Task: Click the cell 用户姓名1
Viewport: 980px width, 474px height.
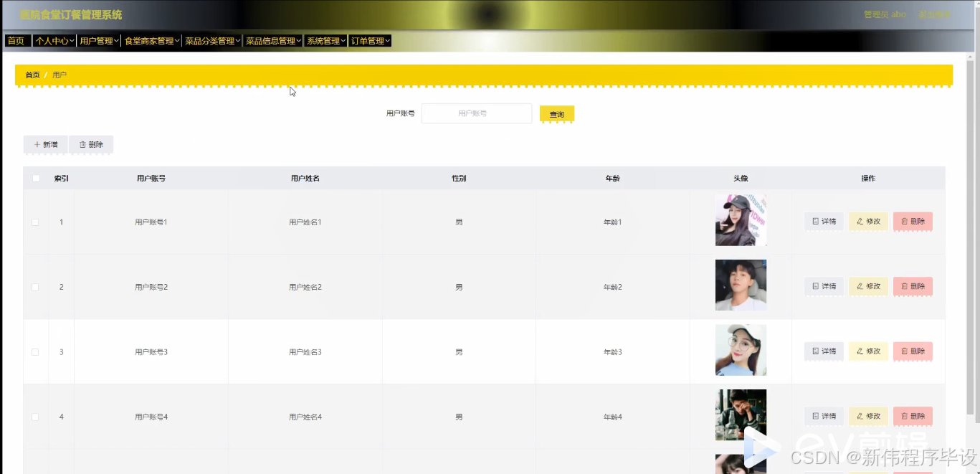Action: (x=305, y=222)
